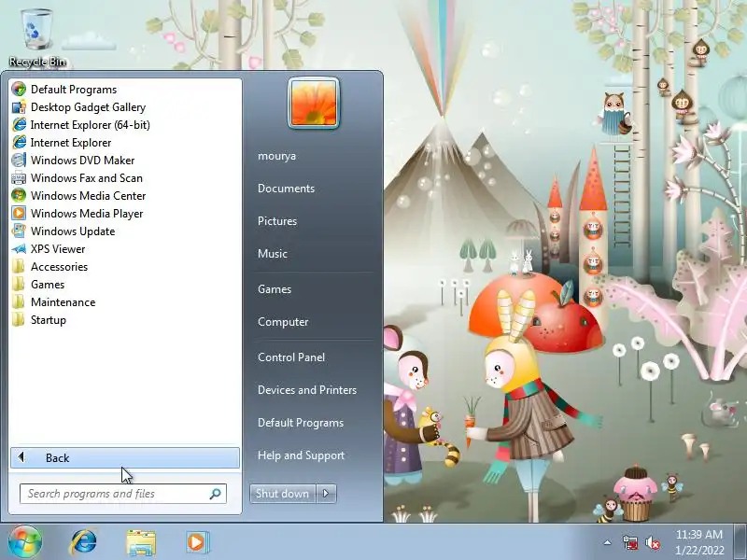
Task: Click the user account picture
Action: coord(314,103)
